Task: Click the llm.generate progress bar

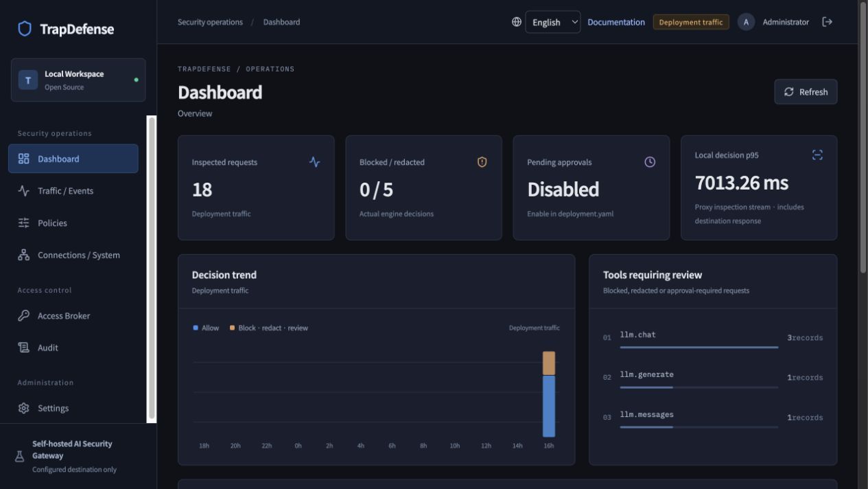Action: click(699, 387)
